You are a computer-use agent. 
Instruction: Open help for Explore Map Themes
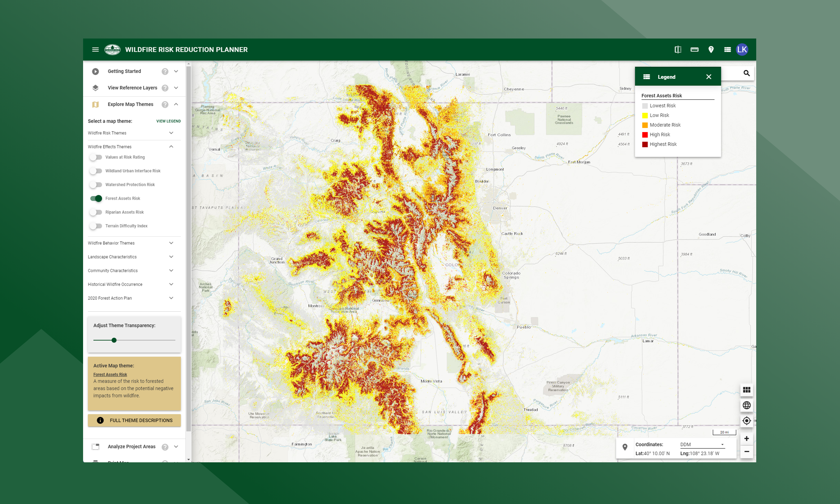point(165,104)
